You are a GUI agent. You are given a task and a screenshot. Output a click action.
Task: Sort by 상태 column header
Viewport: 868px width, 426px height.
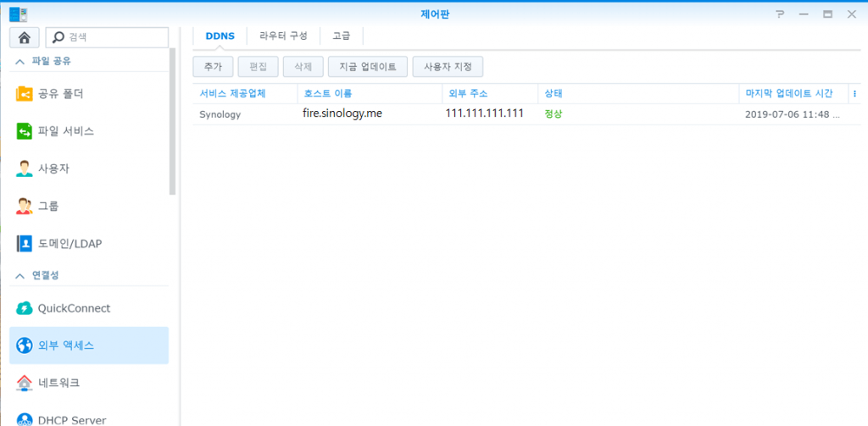pos(638,93)
